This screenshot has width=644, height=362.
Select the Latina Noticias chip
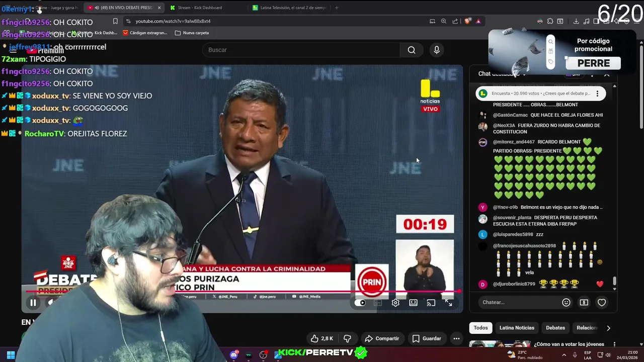(x=517, y=328)
